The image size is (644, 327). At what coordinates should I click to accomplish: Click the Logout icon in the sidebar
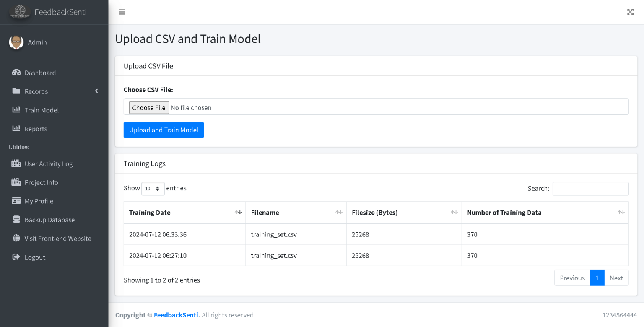tap(16, 257)
